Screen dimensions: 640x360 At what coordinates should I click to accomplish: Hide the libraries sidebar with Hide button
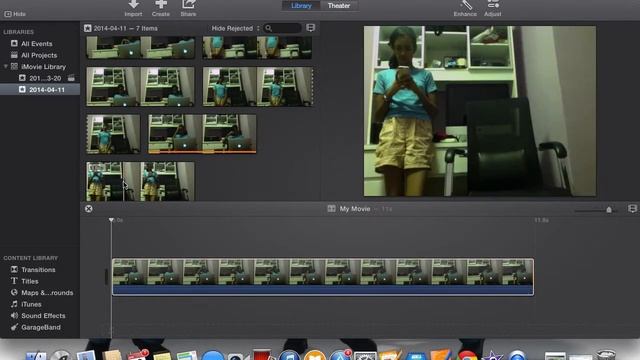click(x=15, y=14)
